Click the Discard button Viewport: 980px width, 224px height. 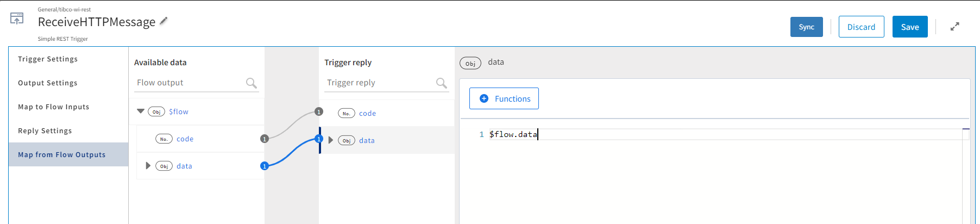[861, 27]
